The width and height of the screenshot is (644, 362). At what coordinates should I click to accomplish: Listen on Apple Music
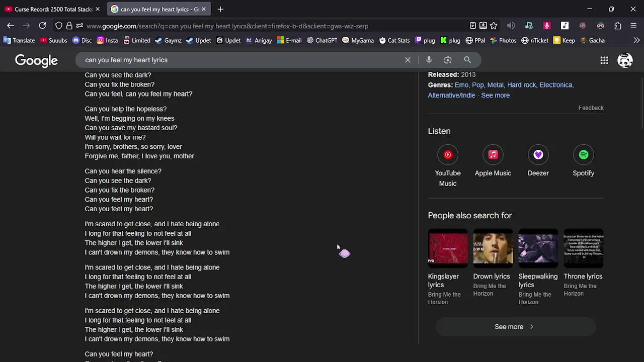coord(493,161)
